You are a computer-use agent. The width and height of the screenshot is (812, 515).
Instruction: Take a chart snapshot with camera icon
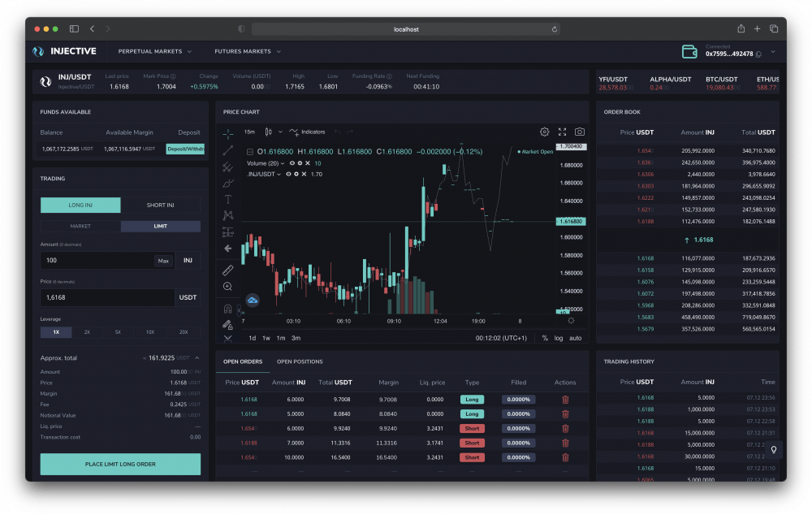(x=580, y=132)
